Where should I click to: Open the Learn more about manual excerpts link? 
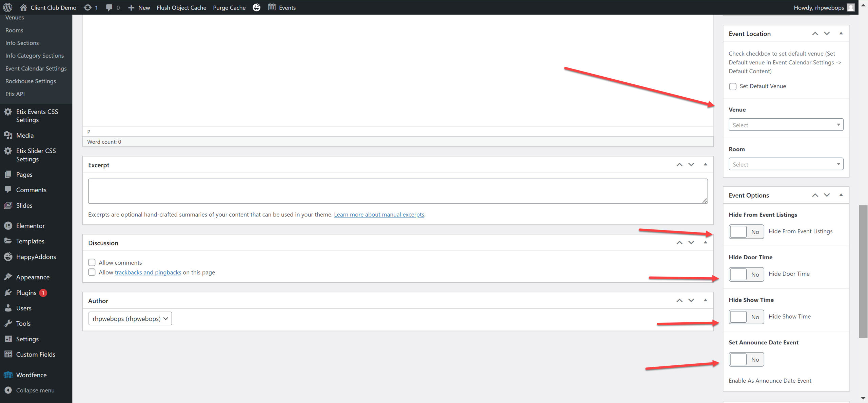(379, 215)
